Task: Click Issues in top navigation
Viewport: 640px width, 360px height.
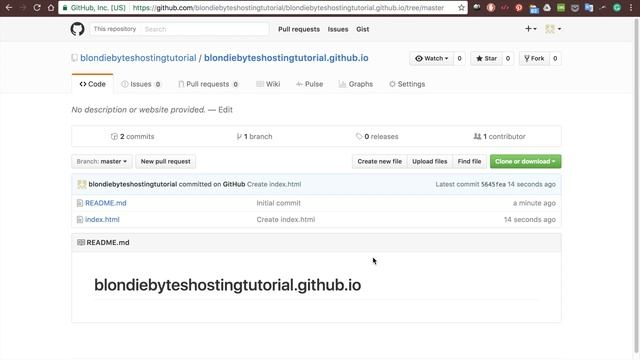Action: click(338, 29)
